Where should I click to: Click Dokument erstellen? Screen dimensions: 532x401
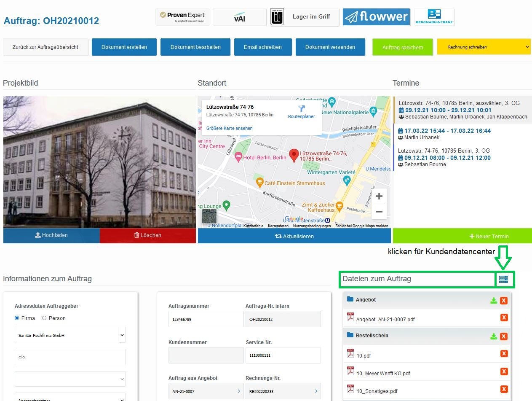pyautogui.click(x=124, y=47)
